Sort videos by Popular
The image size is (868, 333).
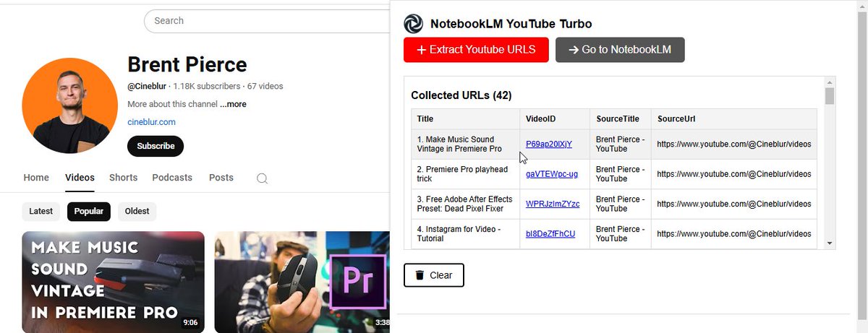[89, 212]
